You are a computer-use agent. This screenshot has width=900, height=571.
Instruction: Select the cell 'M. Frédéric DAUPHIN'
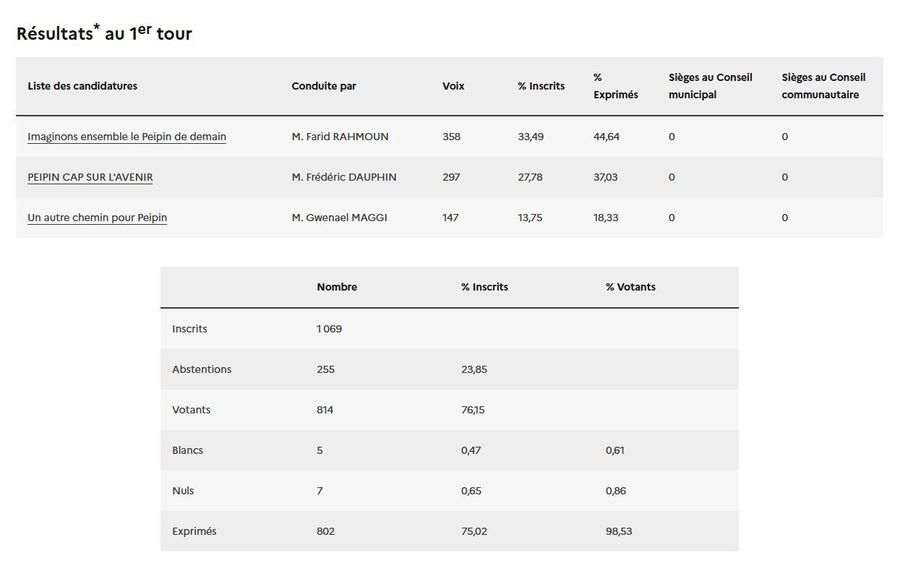pos(344,177)
